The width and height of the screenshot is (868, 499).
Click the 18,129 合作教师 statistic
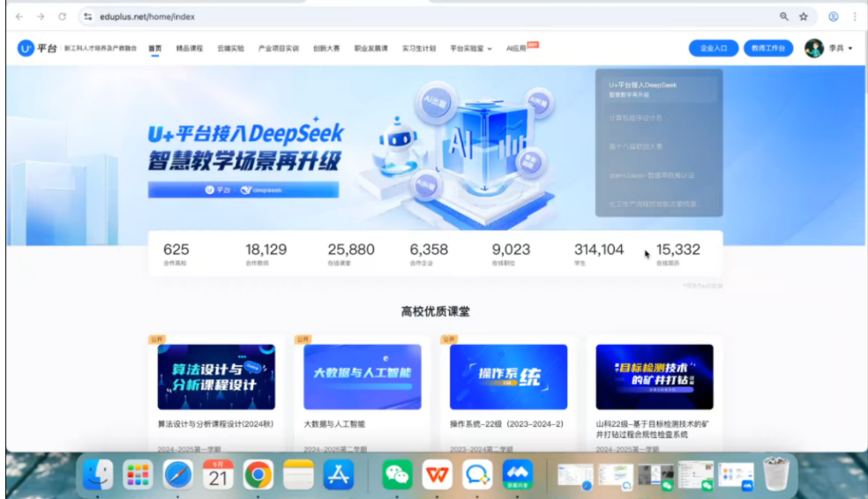266,254
